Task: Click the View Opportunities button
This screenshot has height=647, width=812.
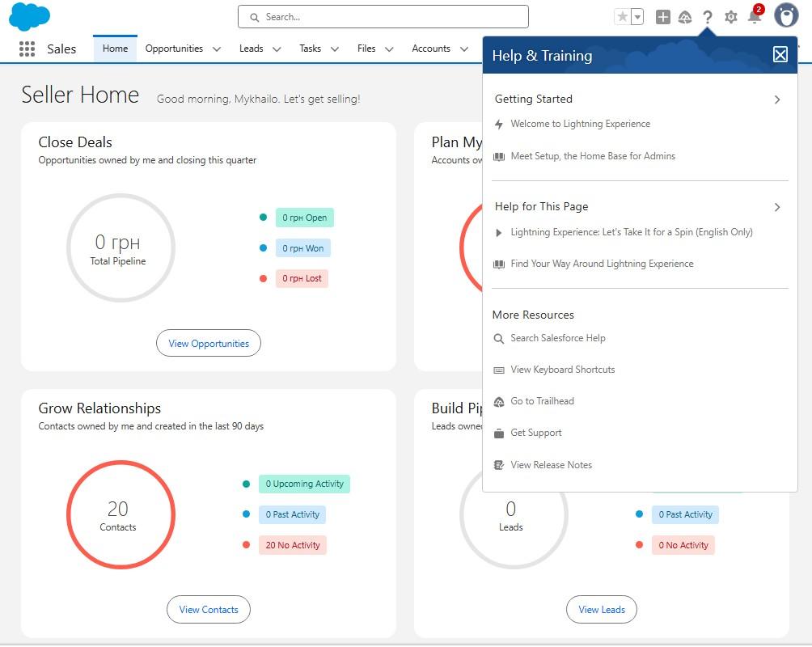Action: [x=209, y=344]
